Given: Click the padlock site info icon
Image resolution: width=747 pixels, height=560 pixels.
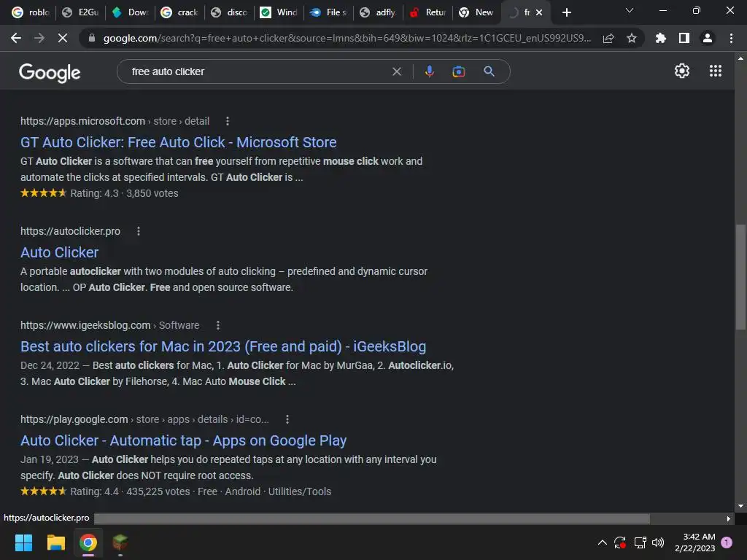Looking at the screenshot, I should 92,38.
